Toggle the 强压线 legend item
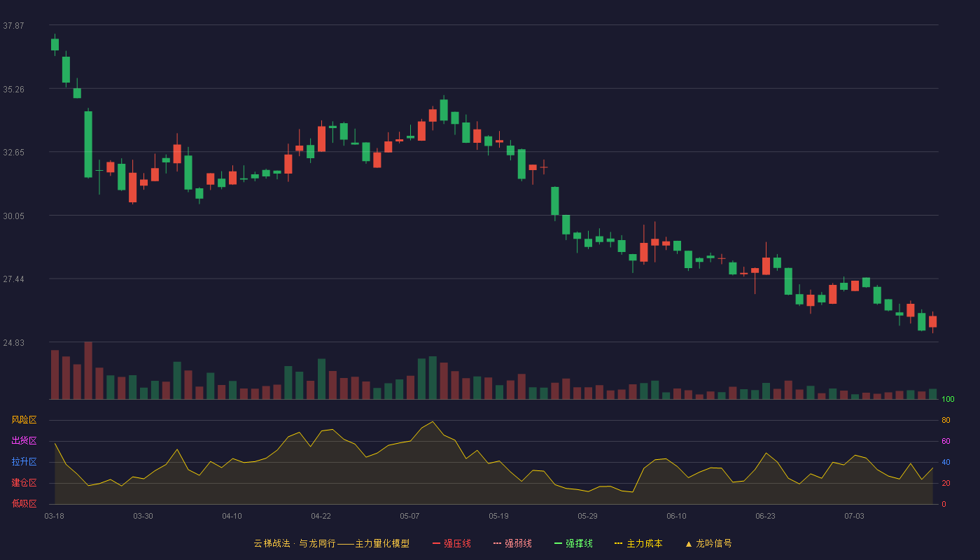This screenshot has width=980, height=560. [x=451, y=543]
